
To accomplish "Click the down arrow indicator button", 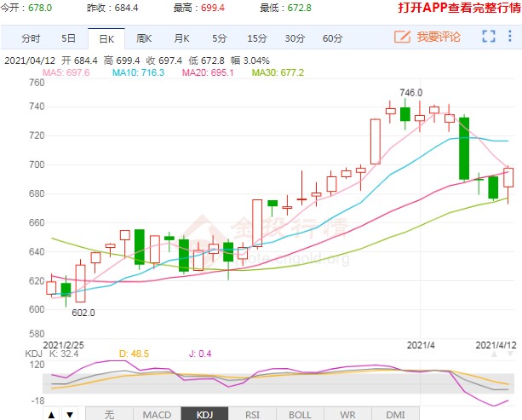I will tap(70, 414).
